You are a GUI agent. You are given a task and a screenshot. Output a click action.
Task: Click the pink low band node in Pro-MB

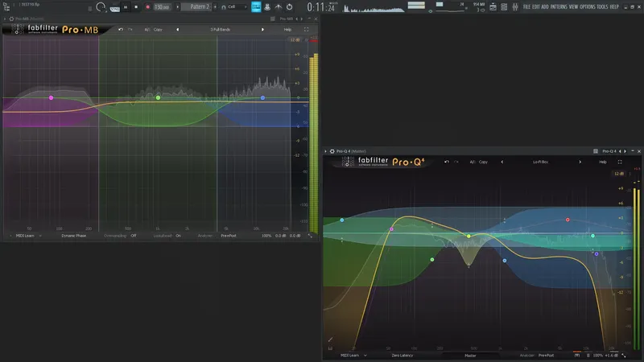51,97
